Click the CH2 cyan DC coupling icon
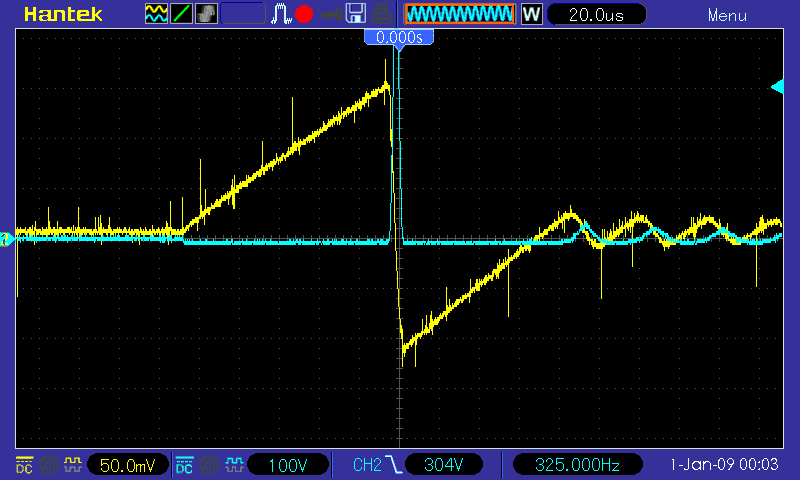Viewport: 800px width, 480px height. tap(184, 465)
